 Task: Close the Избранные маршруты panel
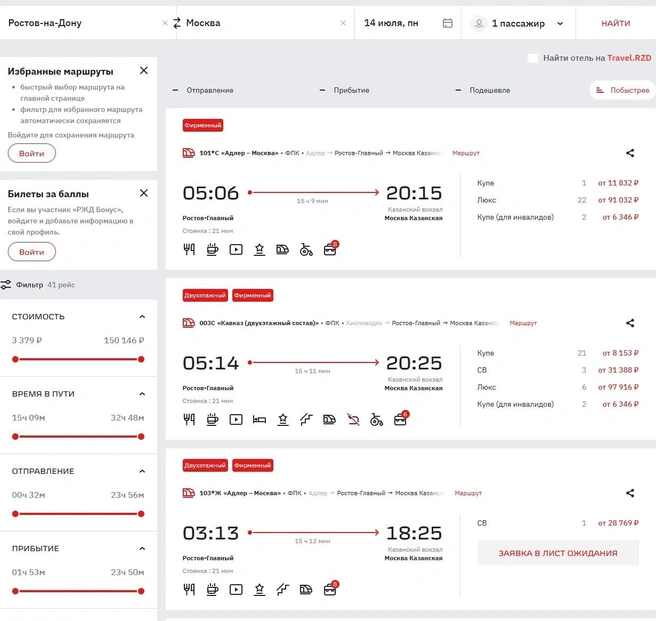(x=144, y=70)
